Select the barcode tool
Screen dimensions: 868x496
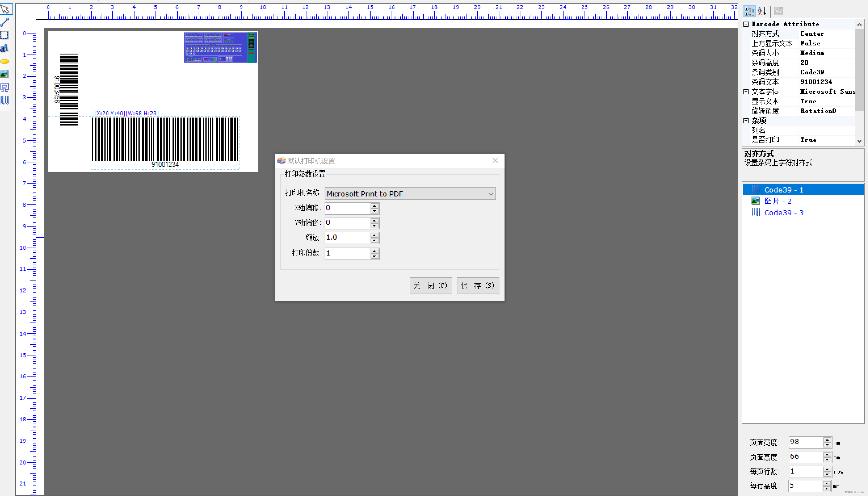[x=5, y=100]
